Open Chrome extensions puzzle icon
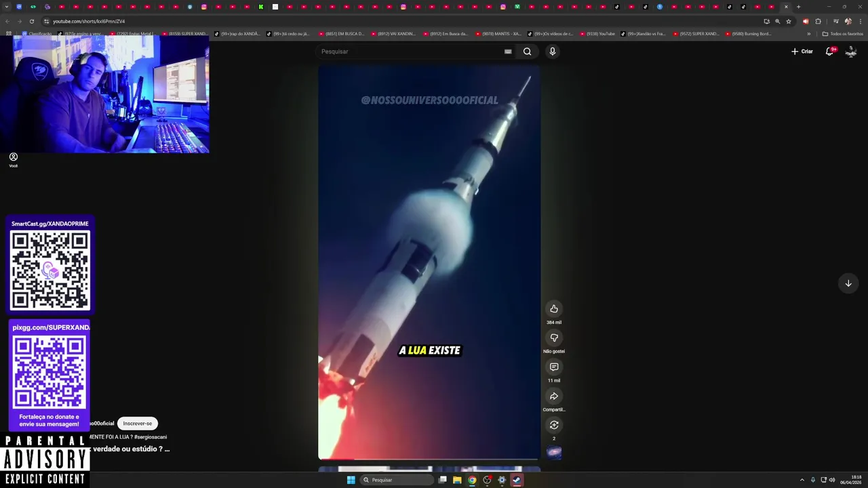Viewport: 868px width, 488px height. 818,21
